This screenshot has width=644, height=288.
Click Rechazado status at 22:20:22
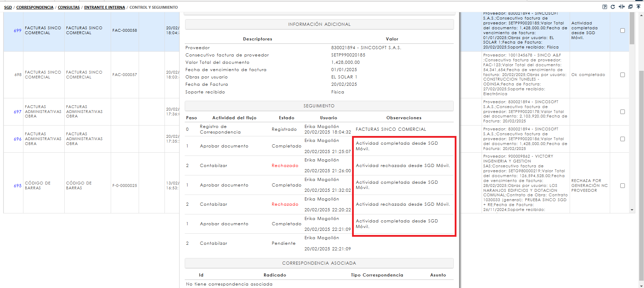point(285,204)
